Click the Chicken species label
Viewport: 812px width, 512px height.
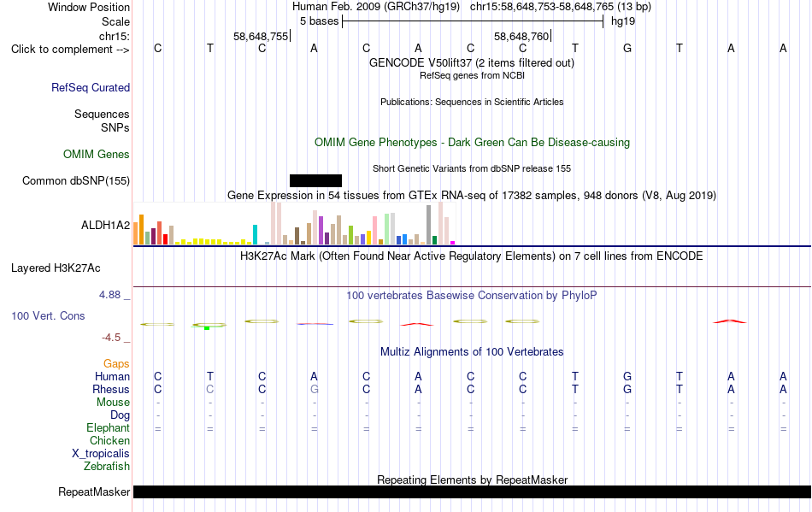[109, 440]
